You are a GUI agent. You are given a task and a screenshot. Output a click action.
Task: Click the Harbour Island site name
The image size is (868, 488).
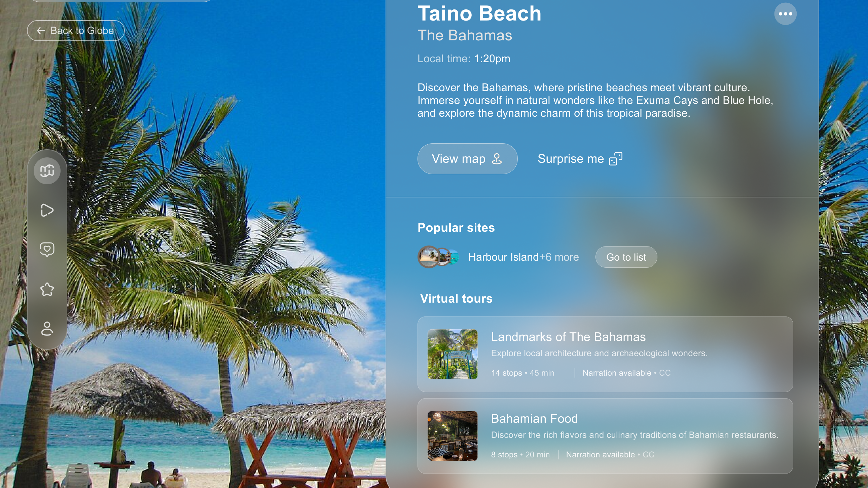coord(503,257)
